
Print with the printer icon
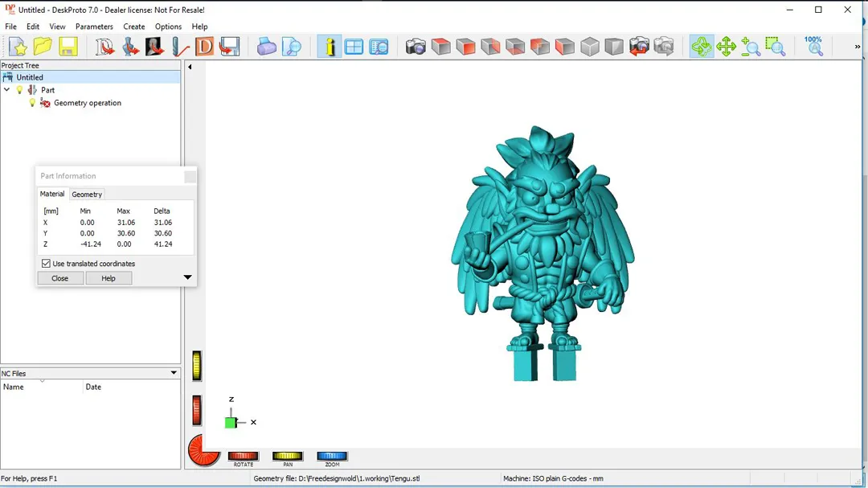(266, 47)
